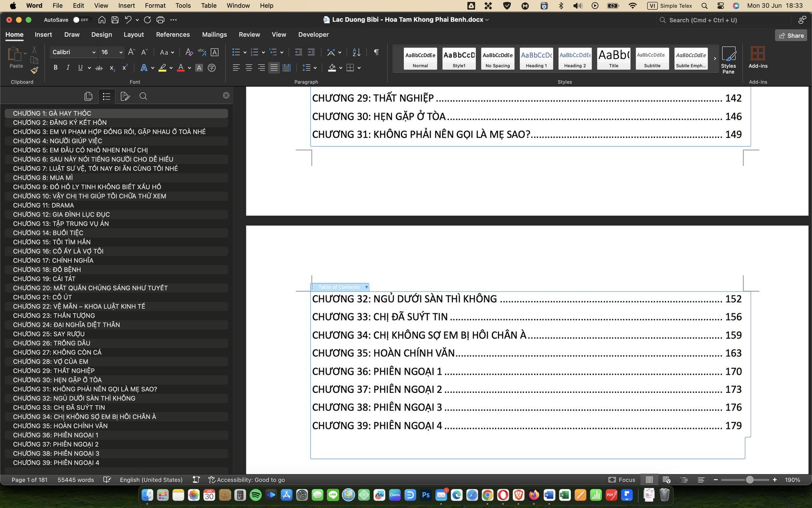This screenshot has width=812, height=508.
Task: Click the clear formatting icon
Action: [x=189, y=52]
